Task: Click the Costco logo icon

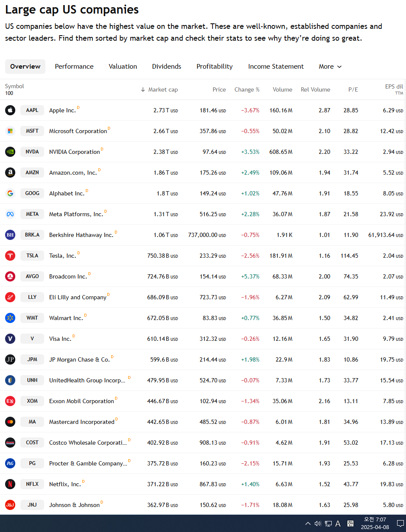Action: 10,443
